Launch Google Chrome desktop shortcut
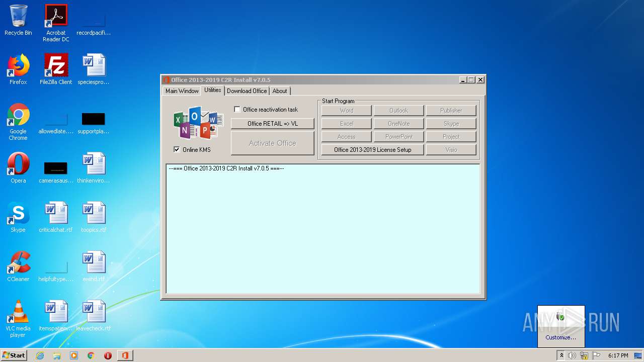 (x=18, y=122)
